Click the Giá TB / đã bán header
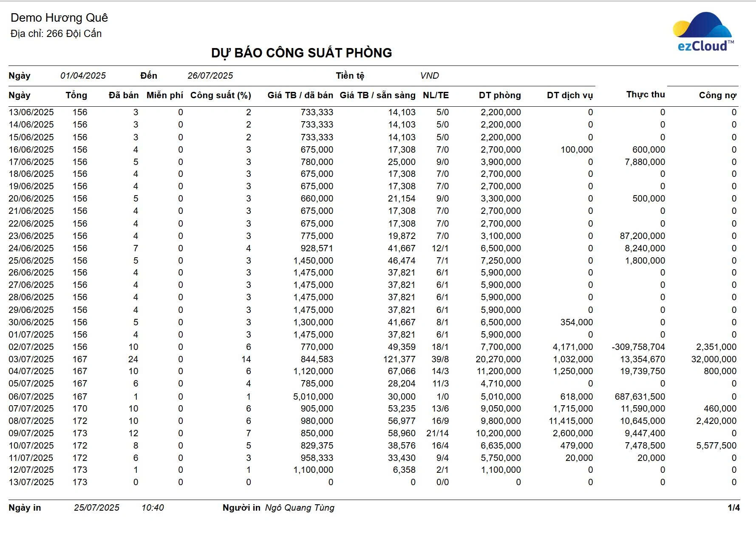The width and height of the screenshot is (756, 540). point(300,95)
